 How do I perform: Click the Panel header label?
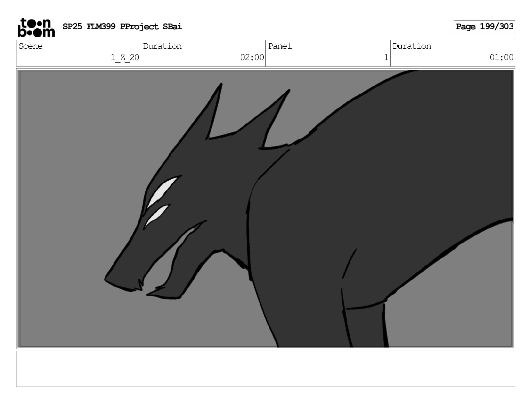click(x=280, y=46)
